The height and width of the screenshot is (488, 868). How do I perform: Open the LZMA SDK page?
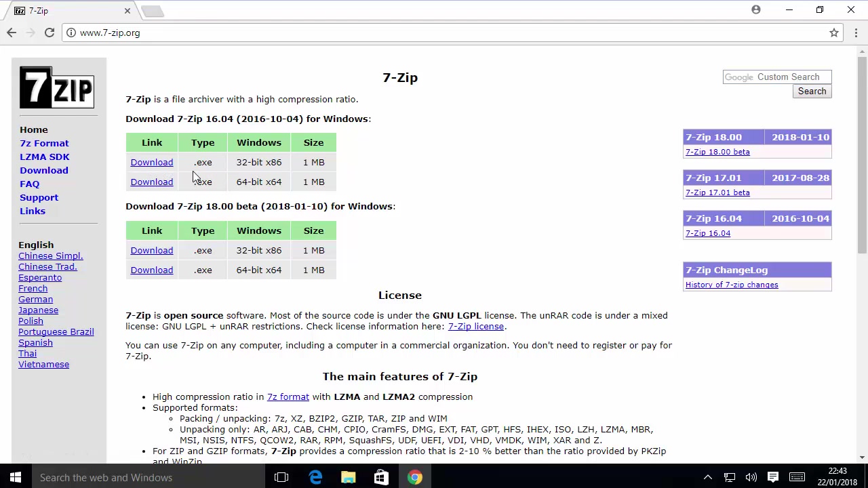coord(45,157)
